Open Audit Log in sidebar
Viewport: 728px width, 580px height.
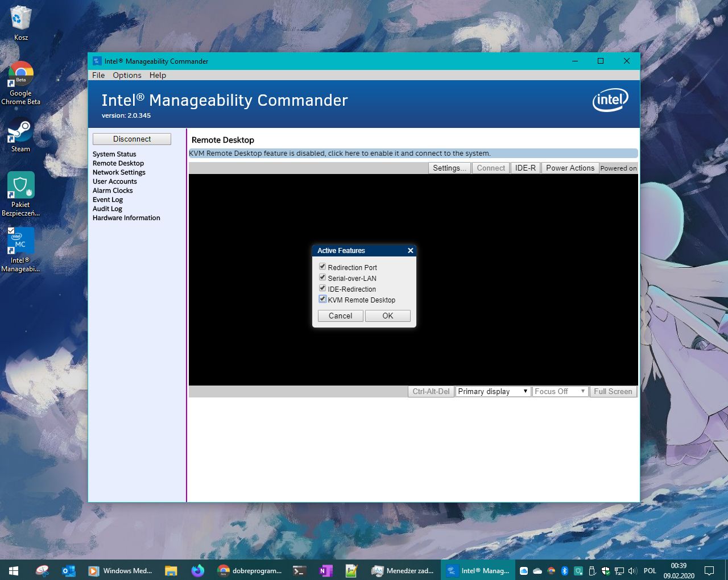(107, 209)
